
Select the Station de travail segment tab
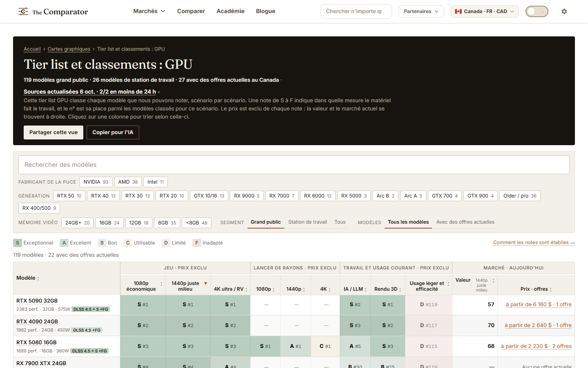coord(307,222)
